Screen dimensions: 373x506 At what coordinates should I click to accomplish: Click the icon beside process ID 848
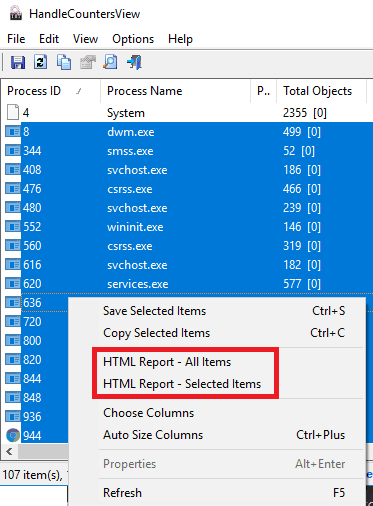(x=13, y=398)
